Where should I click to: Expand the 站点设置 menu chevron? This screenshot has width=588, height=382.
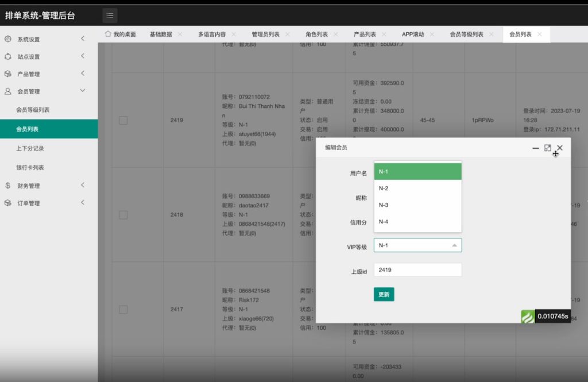tap(83, 56)
